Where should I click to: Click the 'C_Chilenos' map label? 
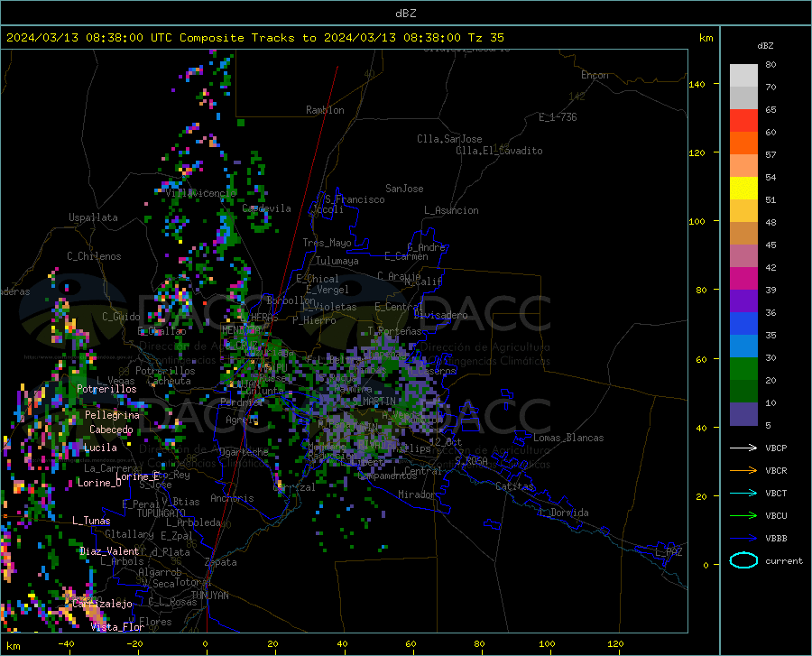click(94, 256)
